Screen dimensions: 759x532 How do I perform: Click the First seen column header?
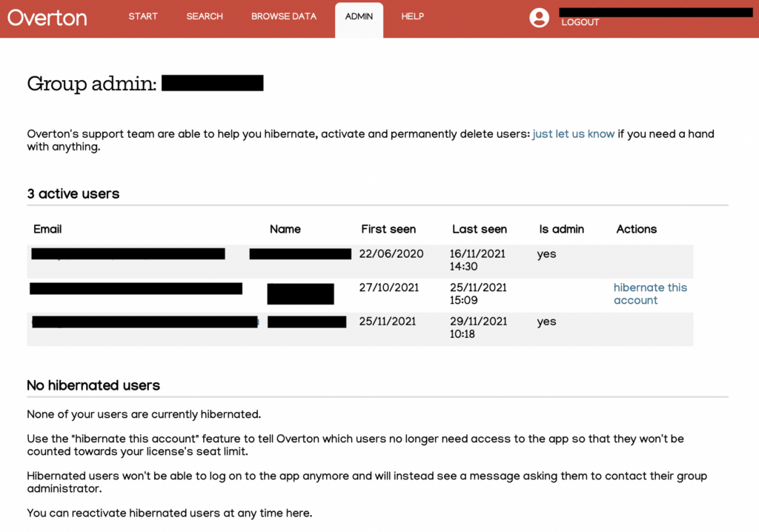point(388,229)
